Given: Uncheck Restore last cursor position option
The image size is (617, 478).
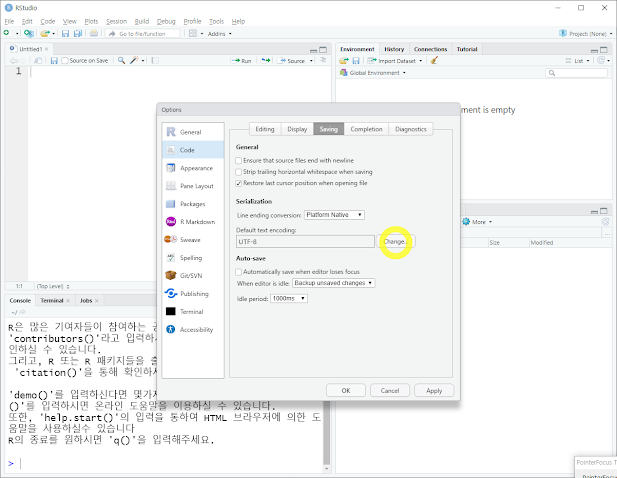Looking at the screenshot, I should [x=238, y=183].
